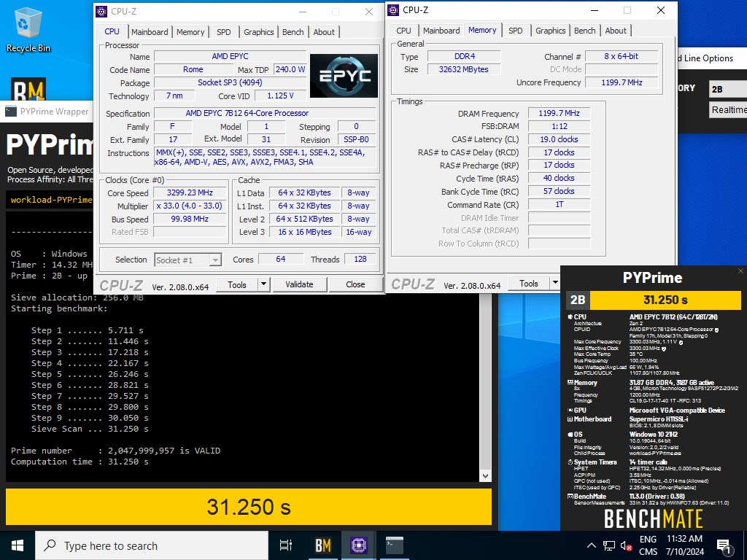Click the ENG CMS language indicator
The height and width of the screenshot is (560, 747).
click(x=648, y=545)
